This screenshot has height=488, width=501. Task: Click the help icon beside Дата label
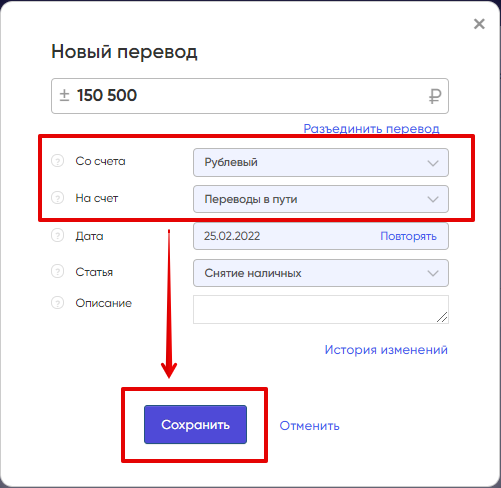tap(57, 235)
